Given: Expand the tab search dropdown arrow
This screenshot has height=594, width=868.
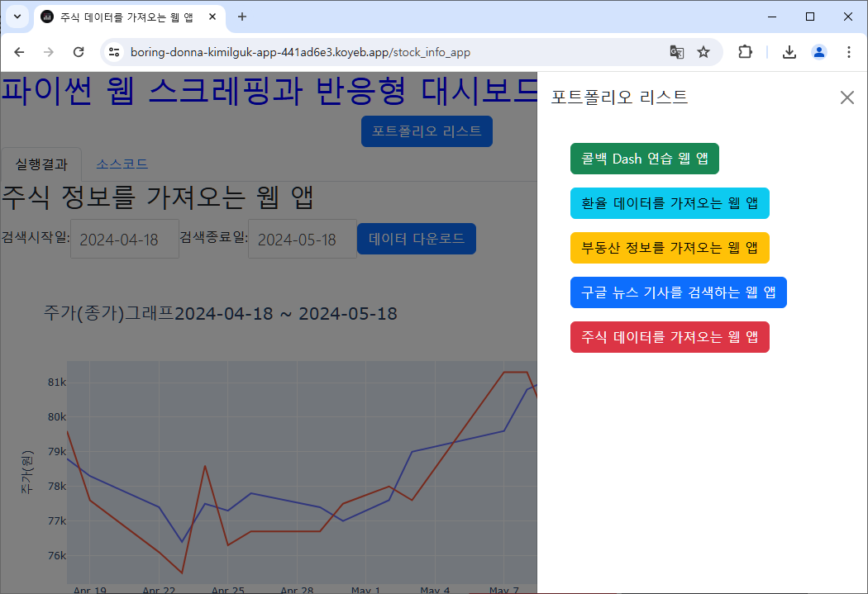Looking at the screenshot, I should click(x=17, y=17).
